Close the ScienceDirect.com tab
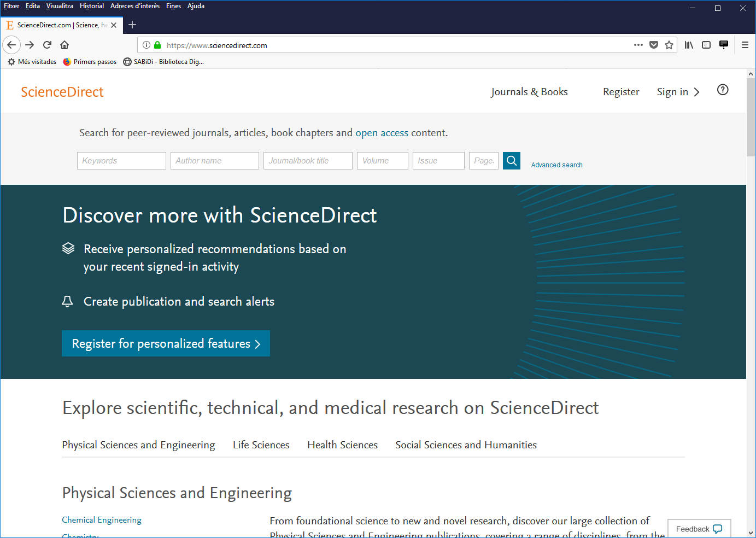756x538 pixels. pos(114,25)
